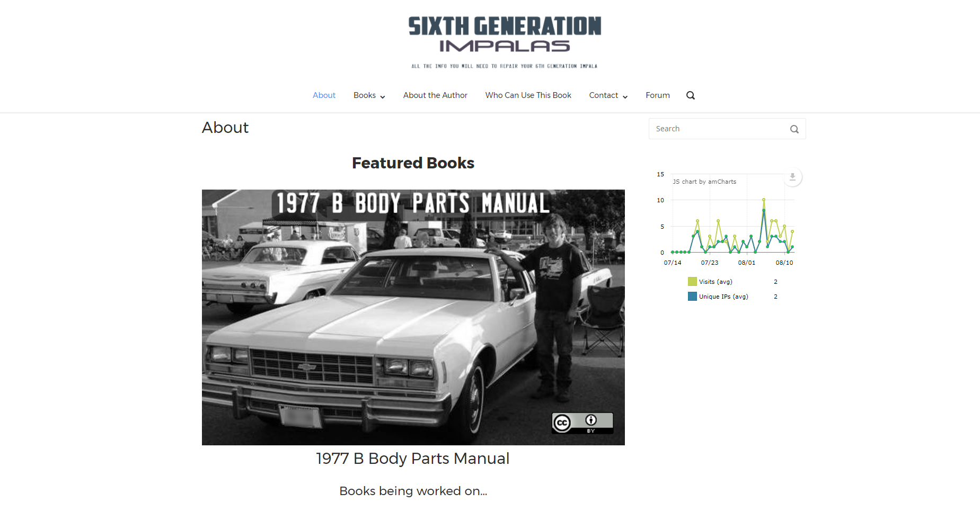The width and height of the screenshot is (980, 511).
Task: Focus the sidebar Search input field
Action: (718, 129)
